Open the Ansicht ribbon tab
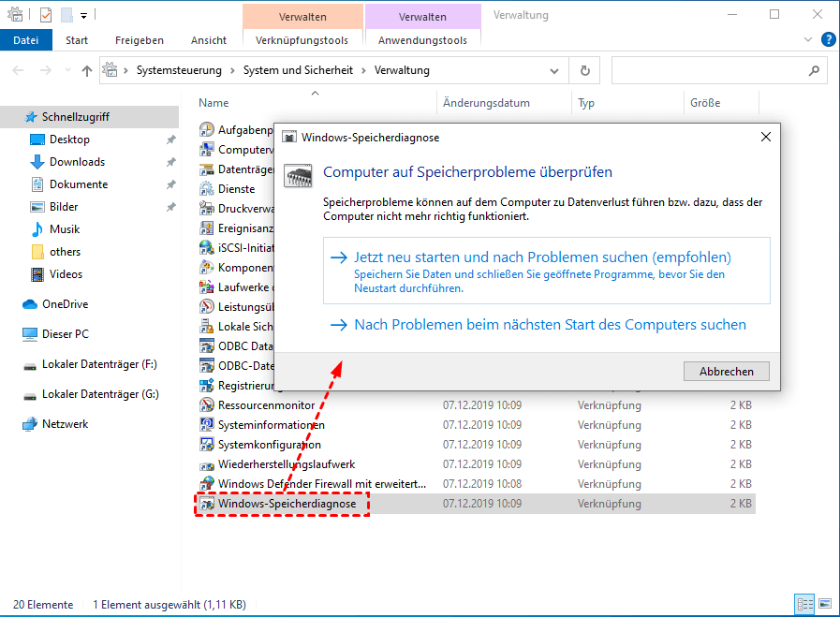 (209, 40)
